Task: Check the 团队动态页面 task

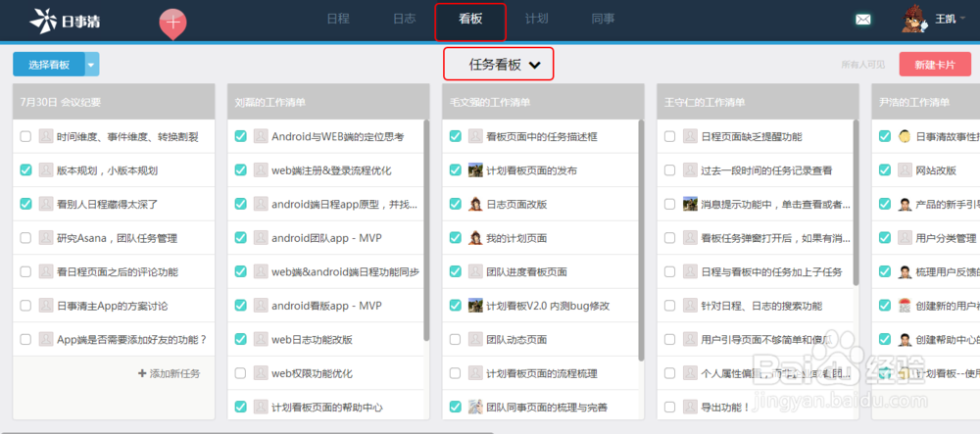Action: tap(456, 339)
